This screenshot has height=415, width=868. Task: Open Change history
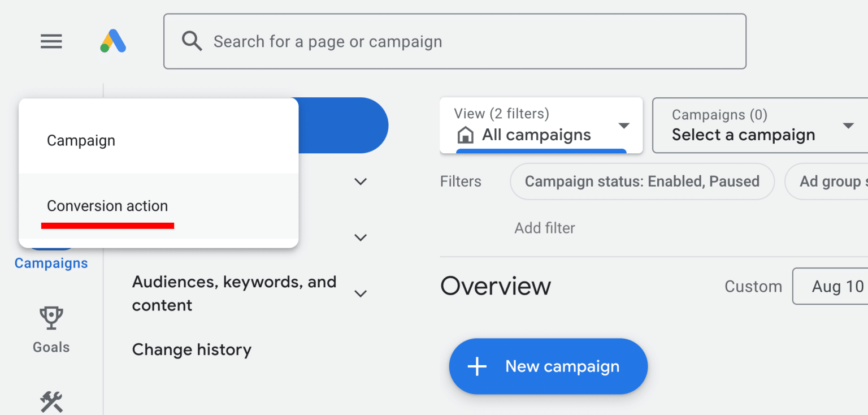click(191, 349)
